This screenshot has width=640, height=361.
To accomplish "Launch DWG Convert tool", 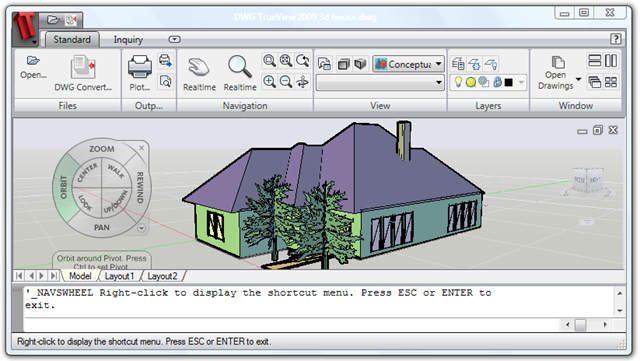I will click(83, 74).
